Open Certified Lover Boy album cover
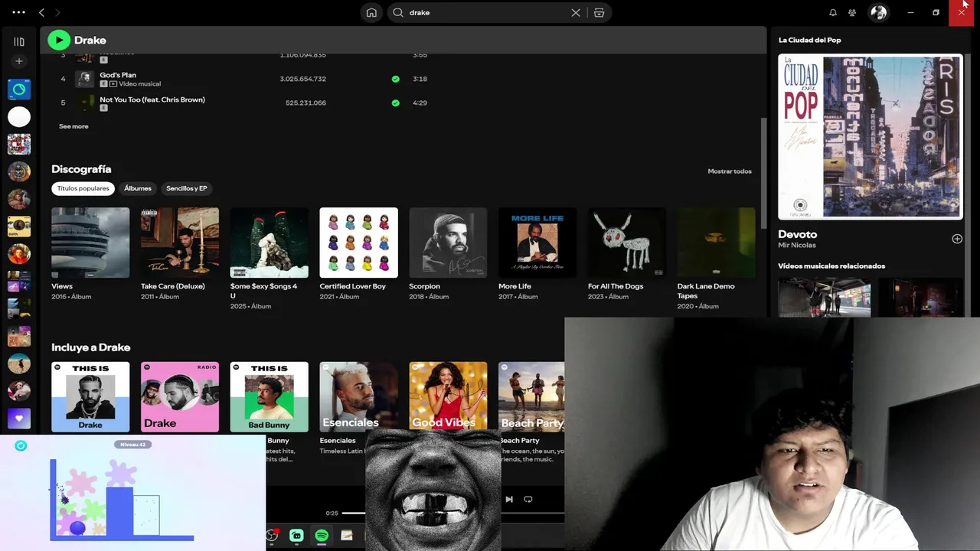The image size is (980, 551). 359,243
